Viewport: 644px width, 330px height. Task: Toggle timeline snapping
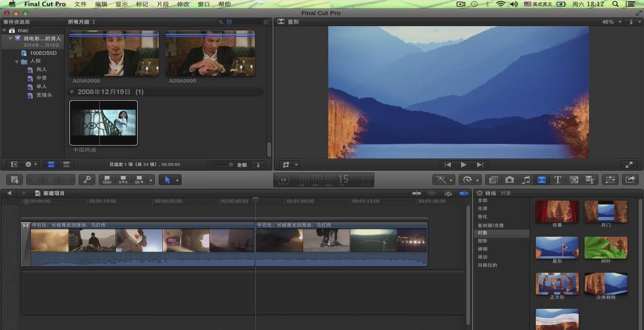pos(463,193)
